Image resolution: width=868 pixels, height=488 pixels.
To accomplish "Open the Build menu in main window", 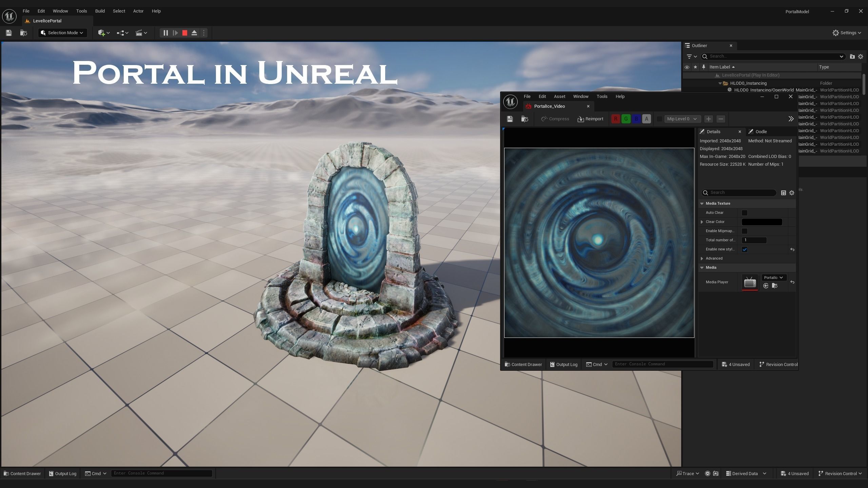I will click(100, 11).
